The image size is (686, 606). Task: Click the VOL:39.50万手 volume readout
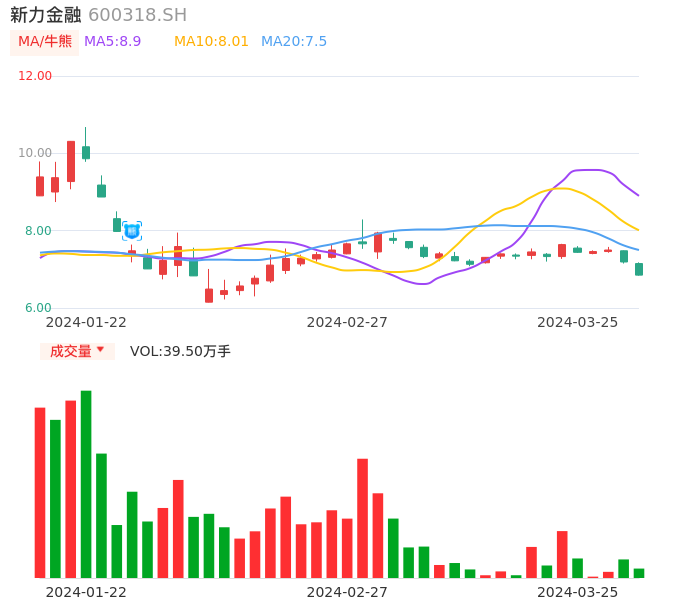(180, 351)
